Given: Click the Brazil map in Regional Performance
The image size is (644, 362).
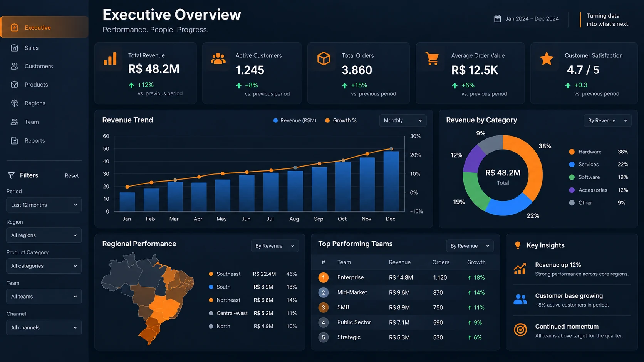Looking at the screenshot, I should pyautogui.click(x=148, y=298).
